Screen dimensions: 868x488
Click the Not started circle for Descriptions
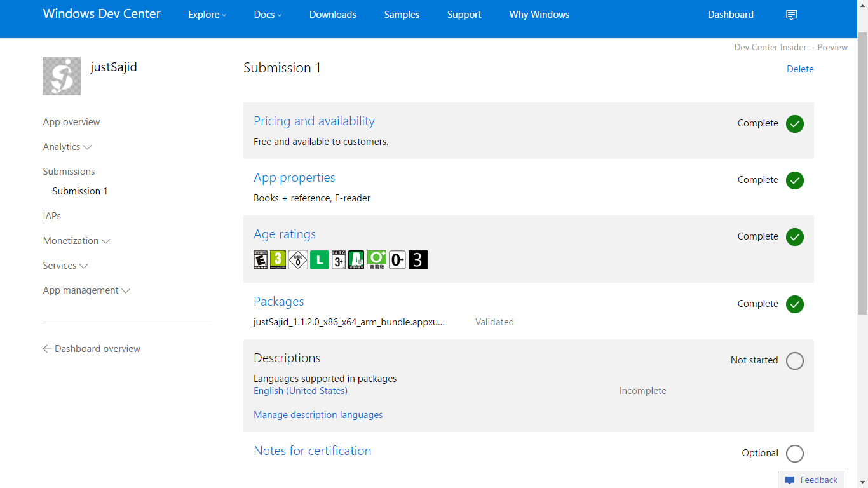coord(795,361)
